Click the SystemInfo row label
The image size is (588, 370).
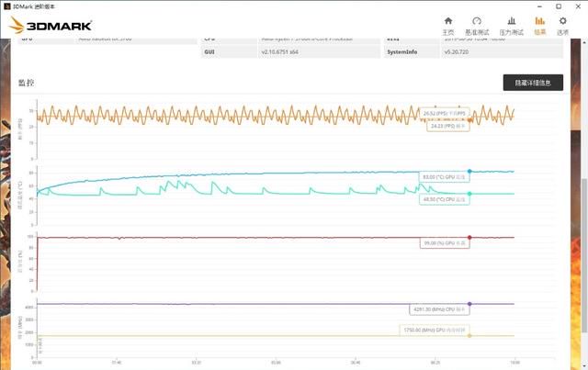(x=402, y=51)
